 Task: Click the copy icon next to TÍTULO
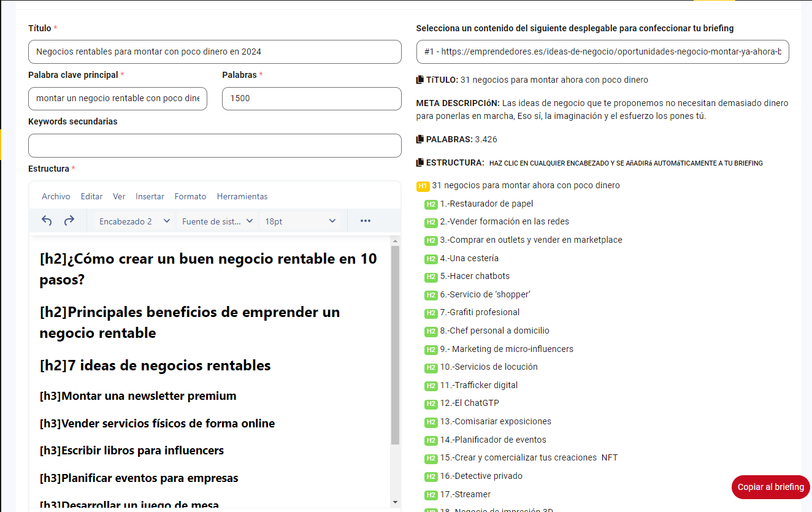[419, 80]
